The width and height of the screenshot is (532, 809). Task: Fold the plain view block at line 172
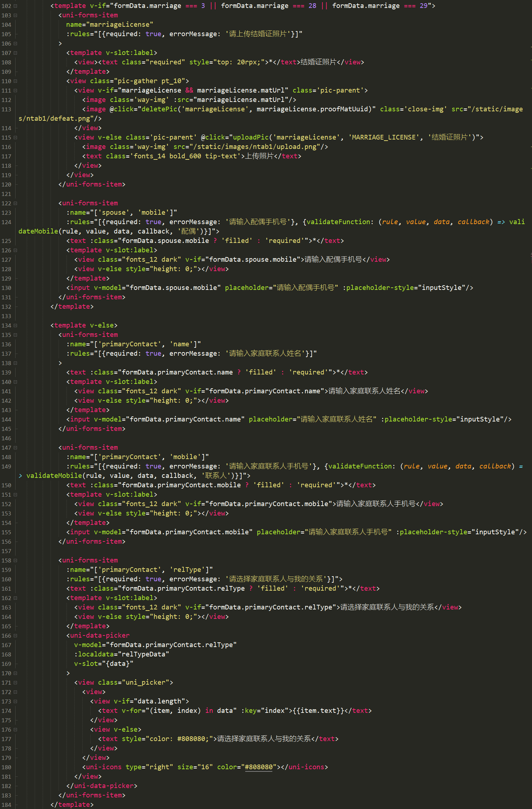15,692
